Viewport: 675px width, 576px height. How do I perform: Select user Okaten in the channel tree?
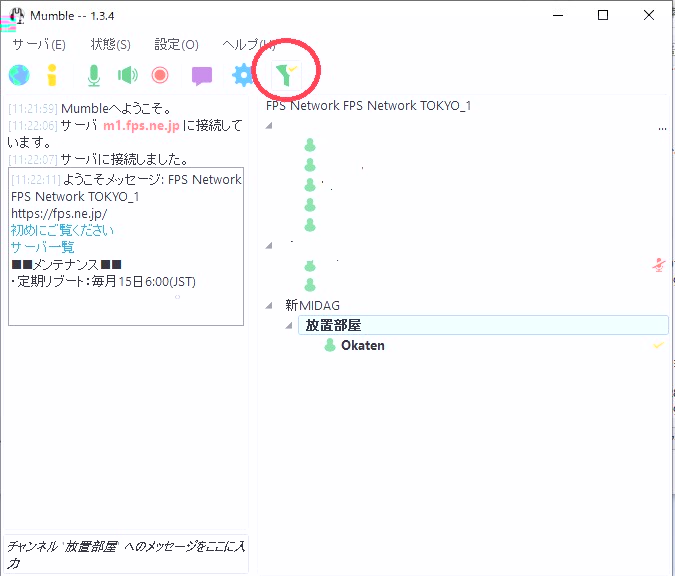363,345
